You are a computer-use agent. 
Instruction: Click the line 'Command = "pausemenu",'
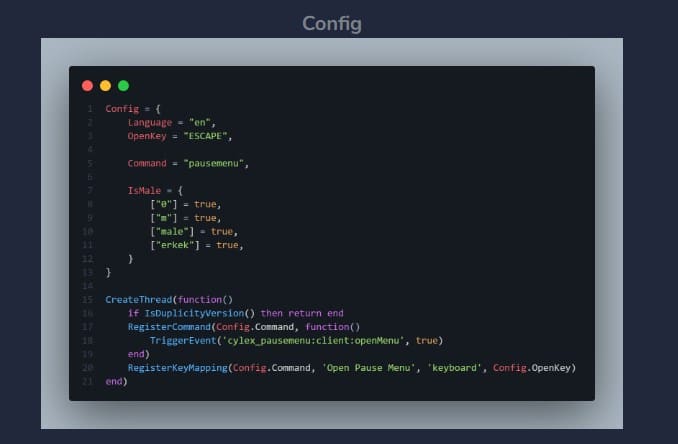(188, 163)
